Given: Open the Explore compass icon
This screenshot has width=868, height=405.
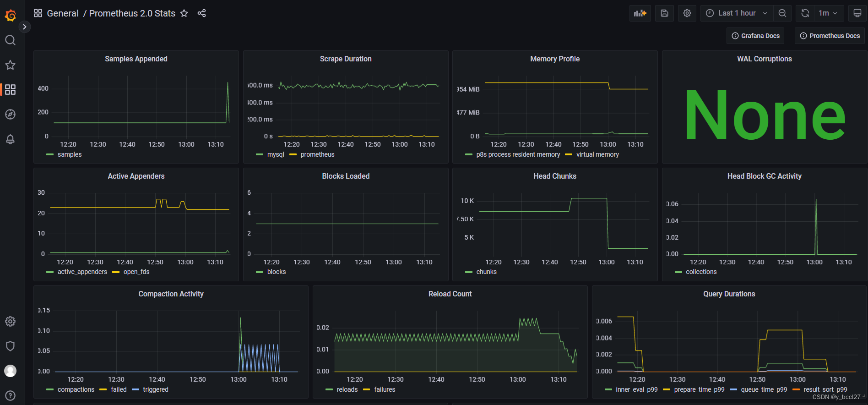Looking at the screenshot, I should (x=10, y=114).
